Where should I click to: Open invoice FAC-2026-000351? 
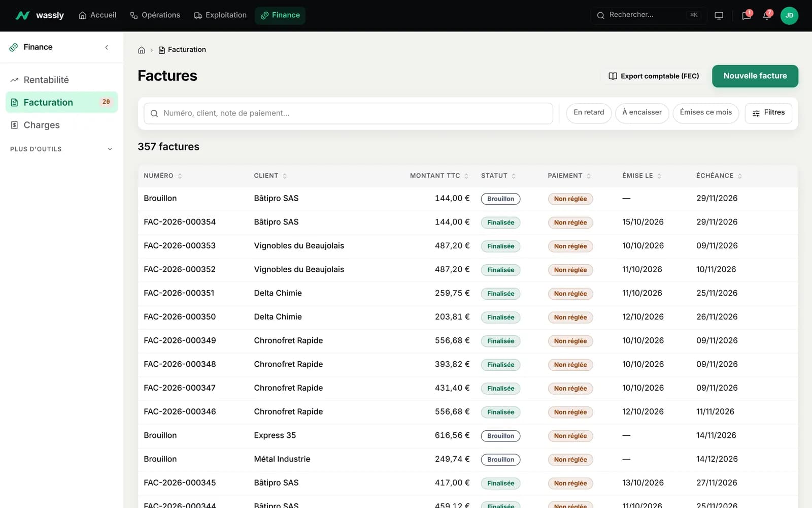point(467,294)
